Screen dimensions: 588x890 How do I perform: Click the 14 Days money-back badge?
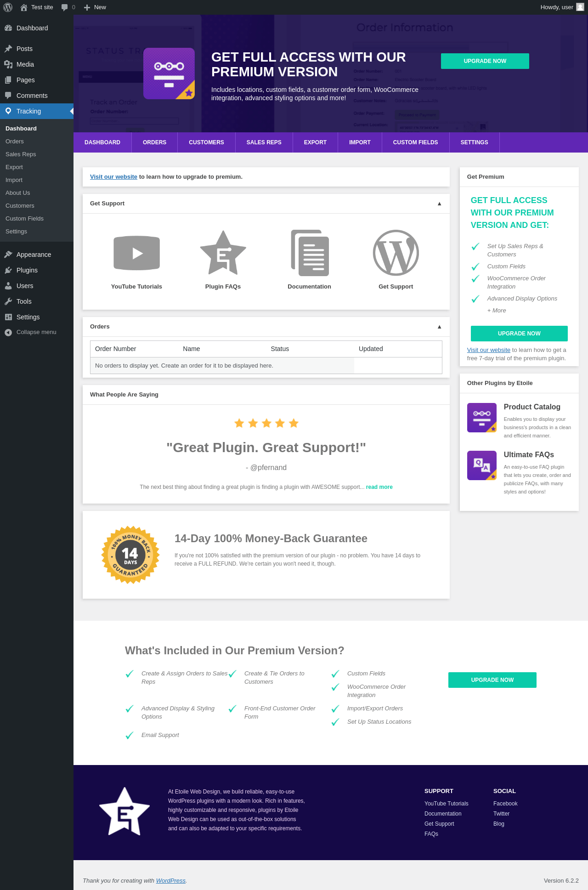[130, 555]
